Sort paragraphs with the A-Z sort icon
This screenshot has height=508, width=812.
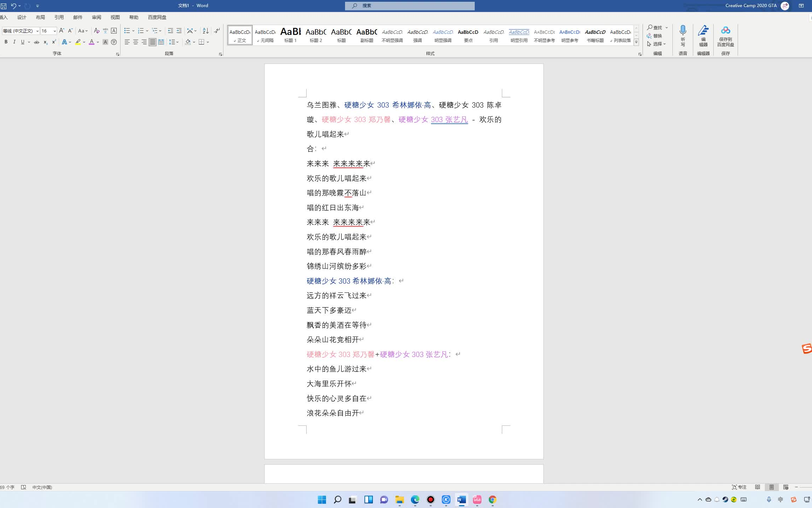click(206, 31)
